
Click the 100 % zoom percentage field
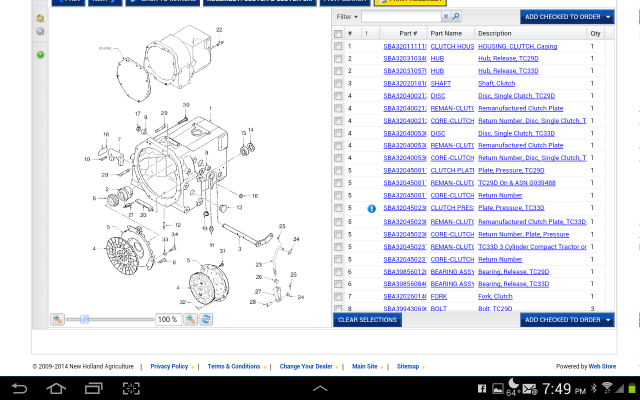tap(168, 319)
